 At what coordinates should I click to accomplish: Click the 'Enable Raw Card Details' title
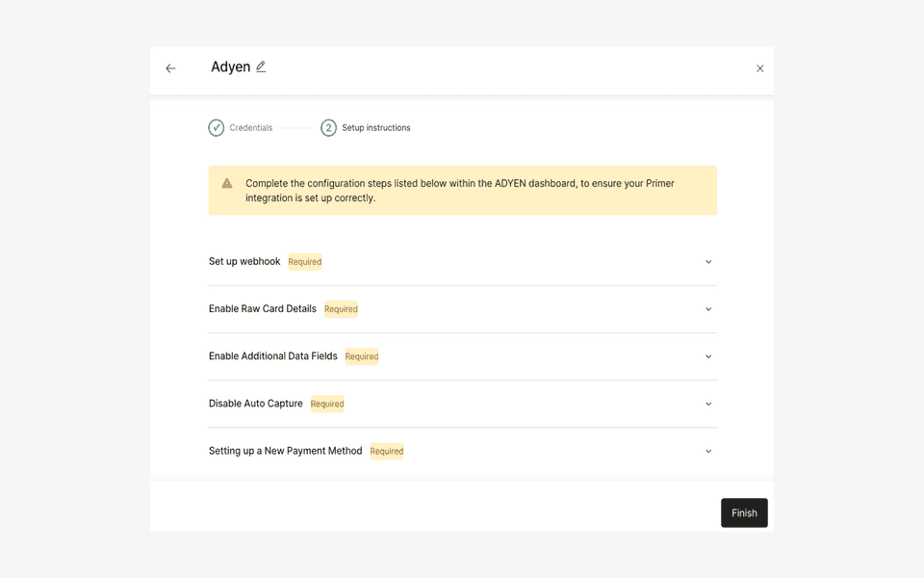point(262,308)
